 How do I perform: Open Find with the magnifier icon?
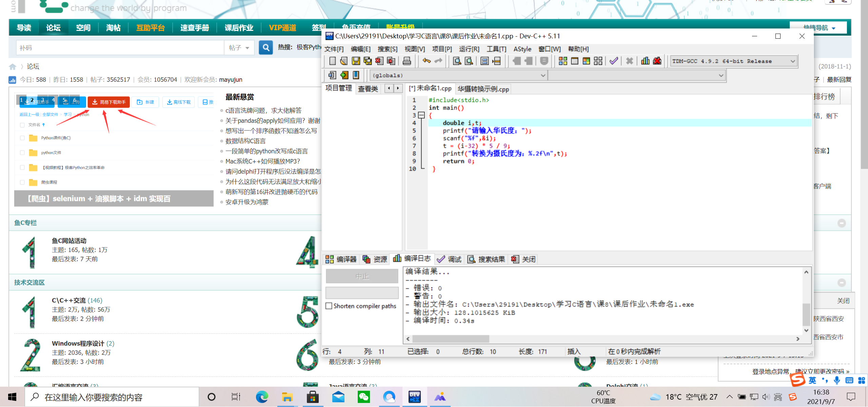pos(457,61)
